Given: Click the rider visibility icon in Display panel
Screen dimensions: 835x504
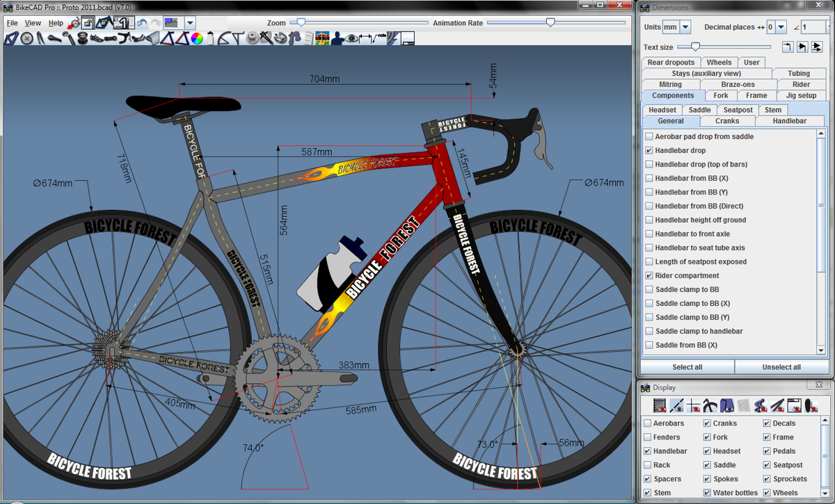Looking at the screenshot, I should (761, 405).
